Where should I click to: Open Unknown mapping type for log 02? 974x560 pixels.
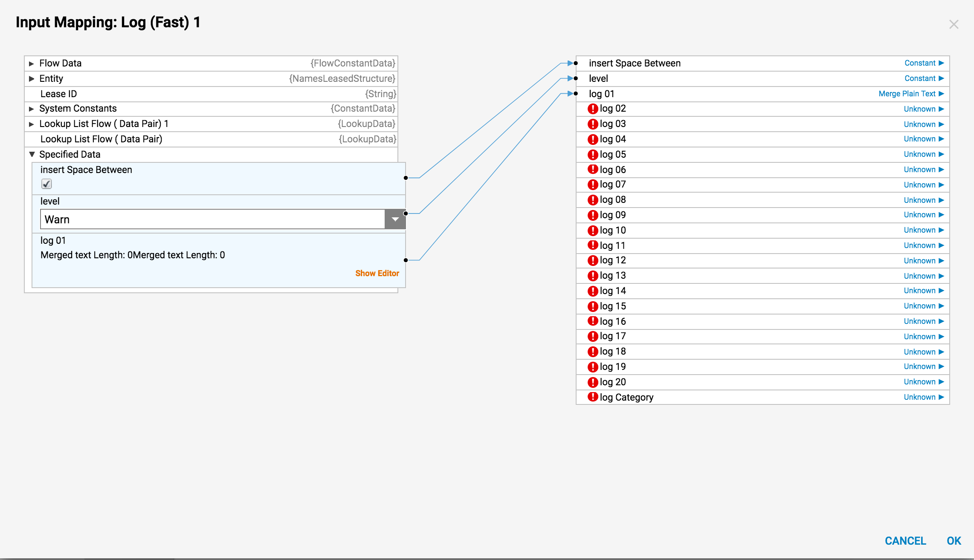tap(924, 109)
